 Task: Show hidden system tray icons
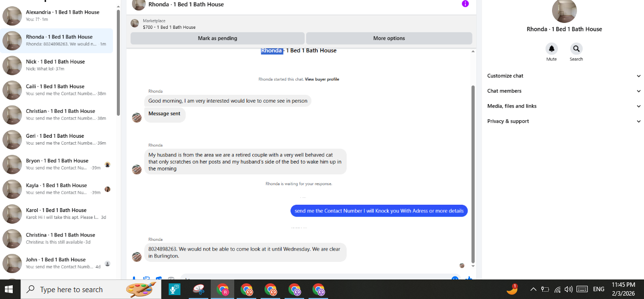click(533, 289)
